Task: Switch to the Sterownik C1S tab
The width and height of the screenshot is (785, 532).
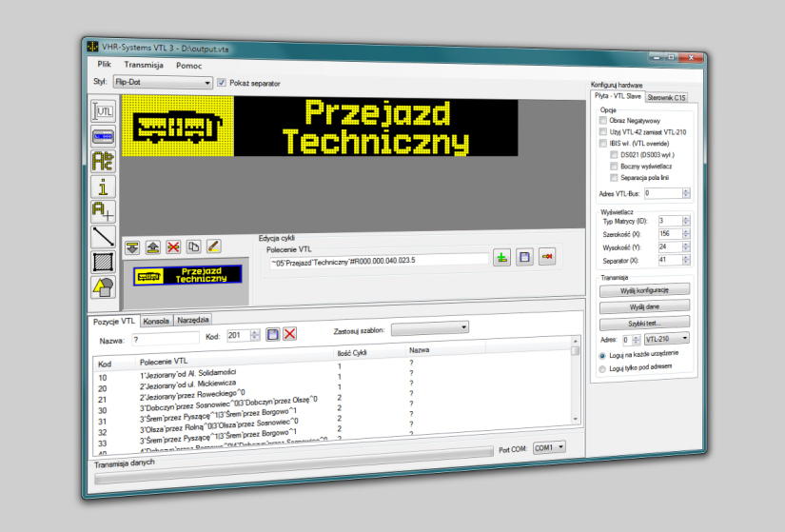Action: [666, 98]
